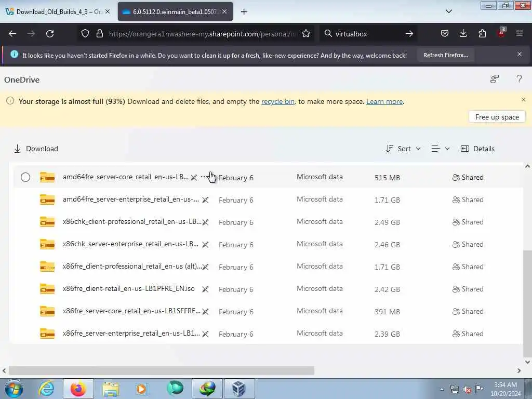Open VirtualBox from the taskbar
This screenshot has height=399, width=532.
(x=239, y=389)
